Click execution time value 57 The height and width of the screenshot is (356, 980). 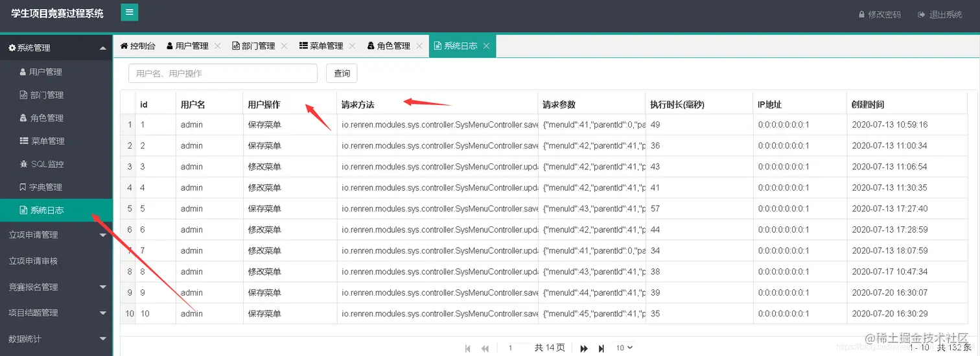click(655, 209)
